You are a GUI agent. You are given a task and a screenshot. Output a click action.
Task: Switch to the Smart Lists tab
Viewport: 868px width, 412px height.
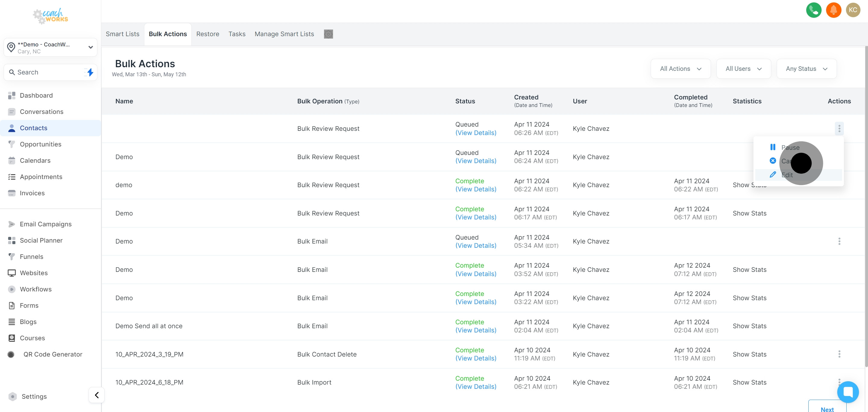coord(122,34)
